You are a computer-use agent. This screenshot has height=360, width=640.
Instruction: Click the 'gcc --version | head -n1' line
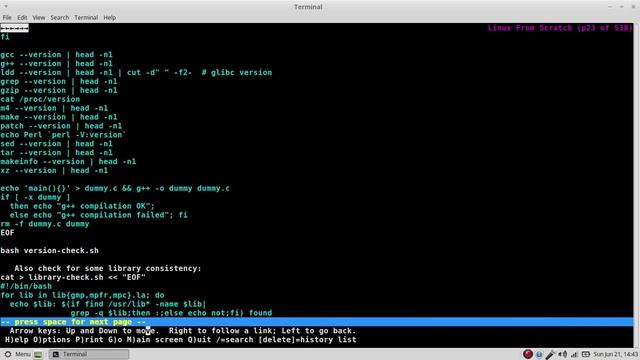(x=56, y=55)
